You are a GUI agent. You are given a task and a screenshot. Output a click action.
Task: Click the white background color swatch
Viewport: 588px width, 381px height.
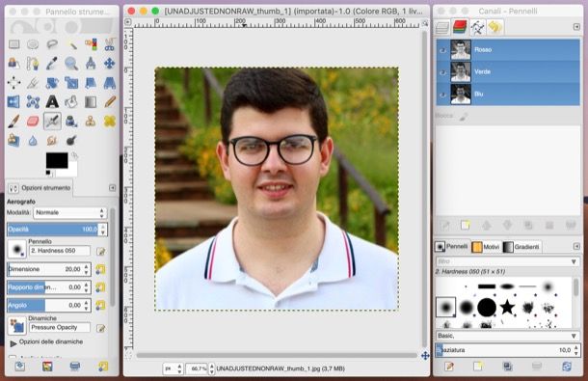(x=72, y=171)
